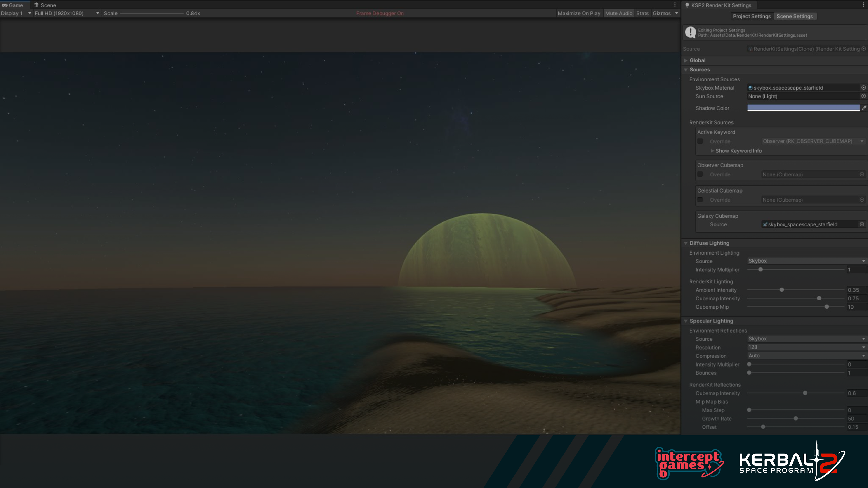The width and height of the screenshot is (868, 488).
Task: Expand the Global section
Action: (x=686, y=60)
